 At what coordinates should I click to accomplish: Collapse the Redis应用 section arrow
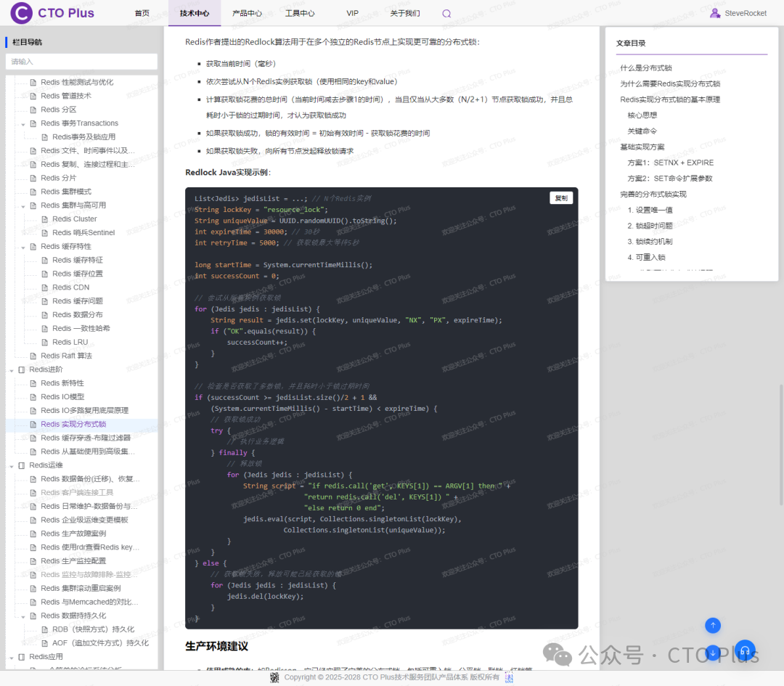click(12, 658)
